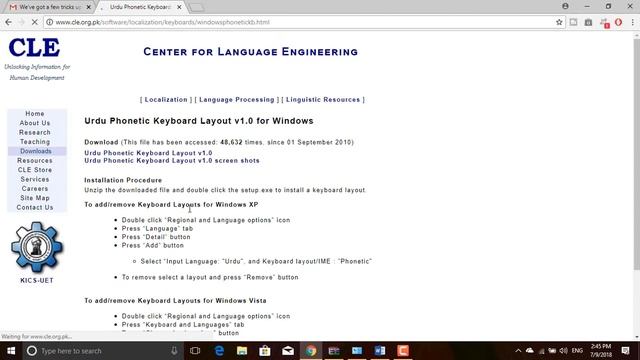The width and height of the screenshot is (640, 360).
Task: Switch to Chrome on taskbar
Action: tap(311, 351)
